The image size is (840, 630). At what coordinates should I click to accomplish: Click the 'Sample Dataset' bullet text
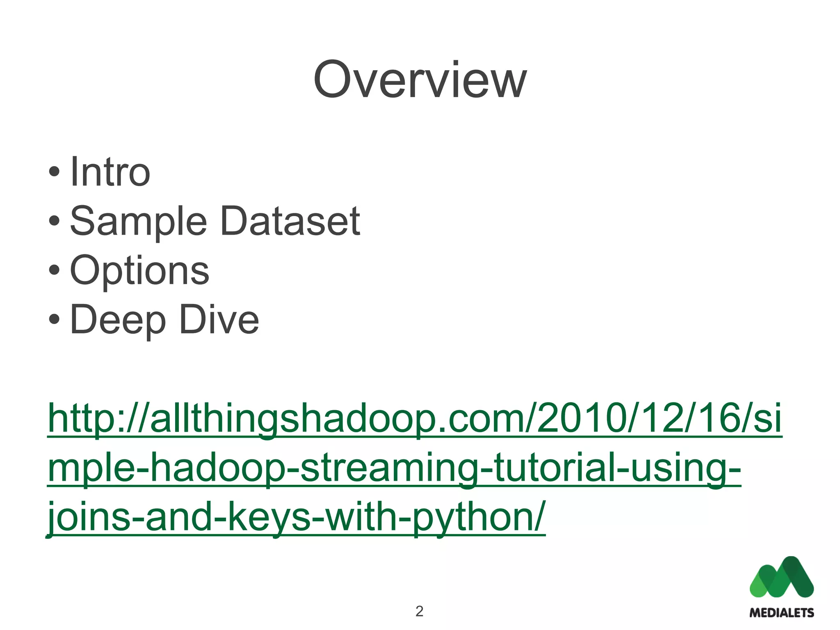[x=215, y=221]
